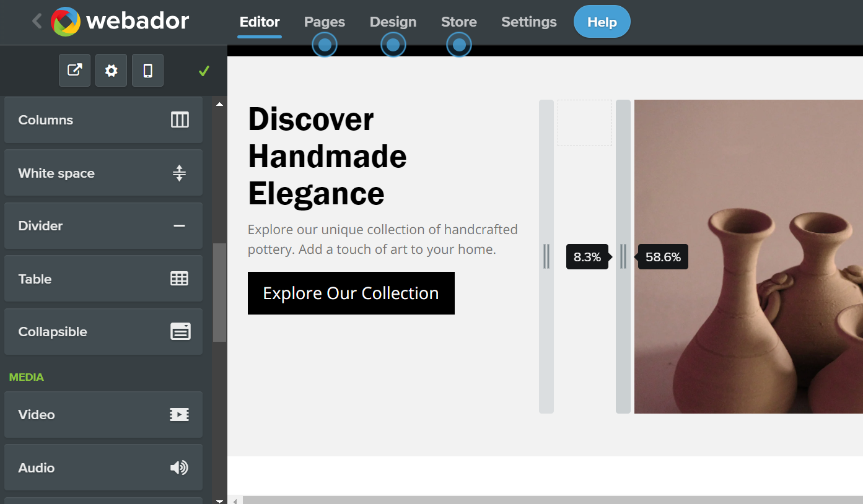This screenshot has width=863, height=504.
Task: Click the Table grid icon
Action: [x=180, y=279]
